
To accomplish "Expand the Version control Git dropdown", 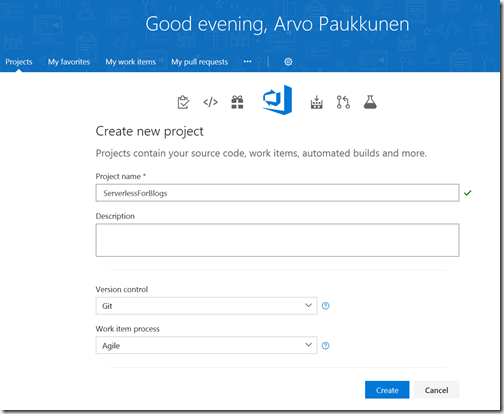I will pyautogui.click(x=206, y=306).
